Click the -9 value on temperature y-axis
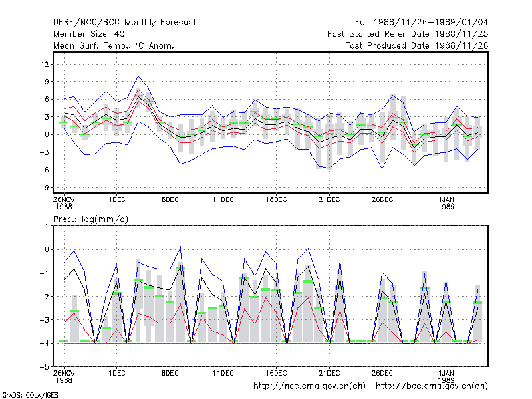The width and height of the screenshot is (532, 399). coord(44,188)
